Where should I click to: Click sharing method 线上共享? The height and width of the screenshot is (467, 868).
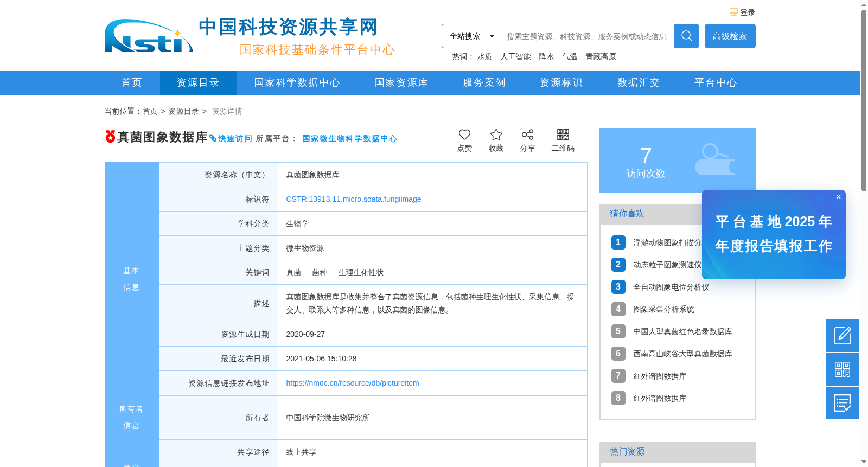(x=301, y=452)
